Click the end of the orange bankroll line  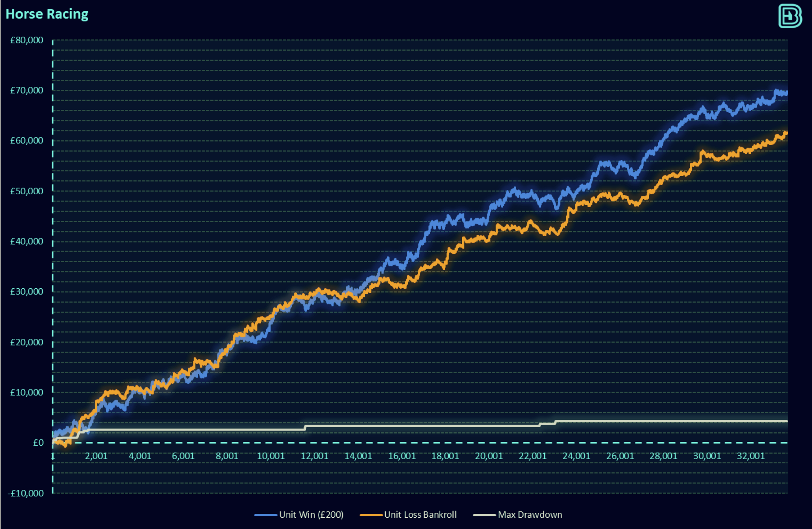click(786, 133)
